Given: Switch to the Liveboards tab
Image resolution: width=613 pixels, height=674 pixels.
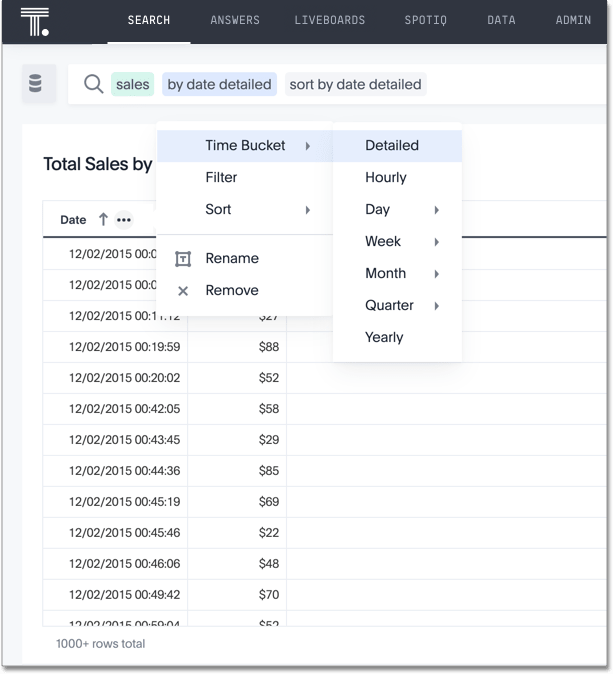Looking at the screenshot, I should coord(329,20).
